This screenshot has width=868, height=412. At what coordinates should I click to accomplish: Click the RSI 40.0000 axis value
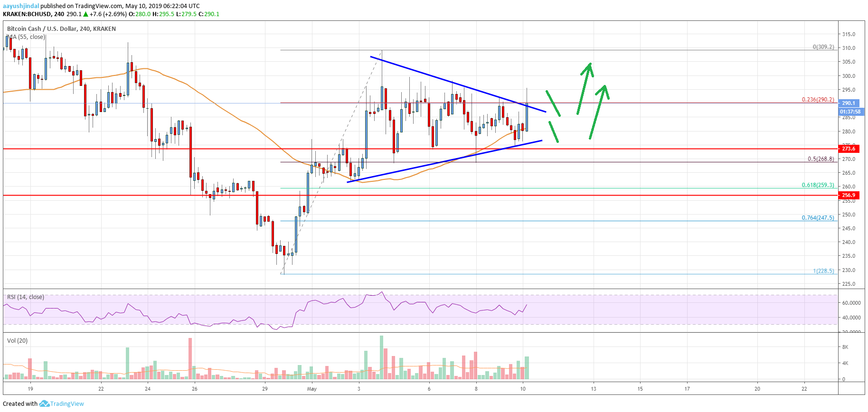click(x=851, y=318)
